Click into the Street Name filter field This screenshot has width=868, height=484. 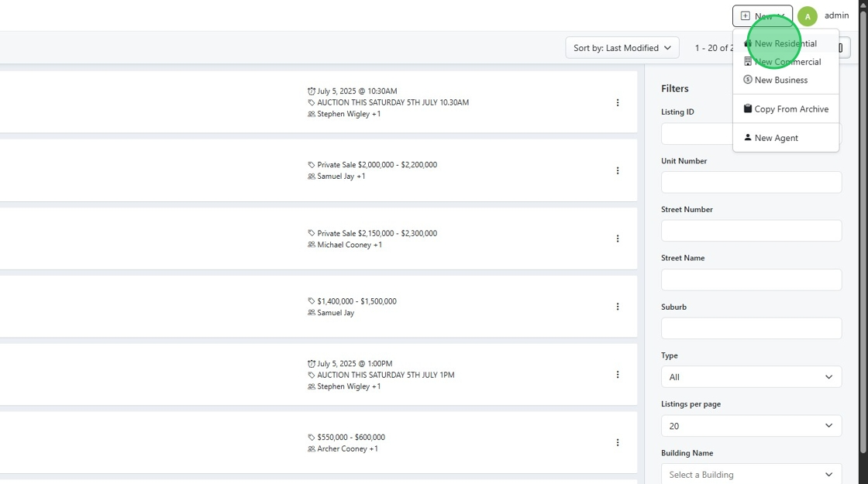coord(751,280)
